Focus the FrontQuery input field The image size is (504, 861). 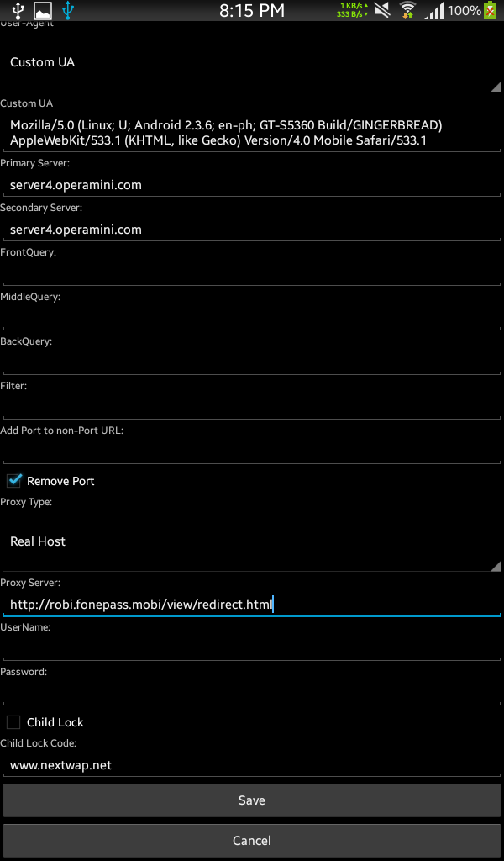tap(252, 273)
